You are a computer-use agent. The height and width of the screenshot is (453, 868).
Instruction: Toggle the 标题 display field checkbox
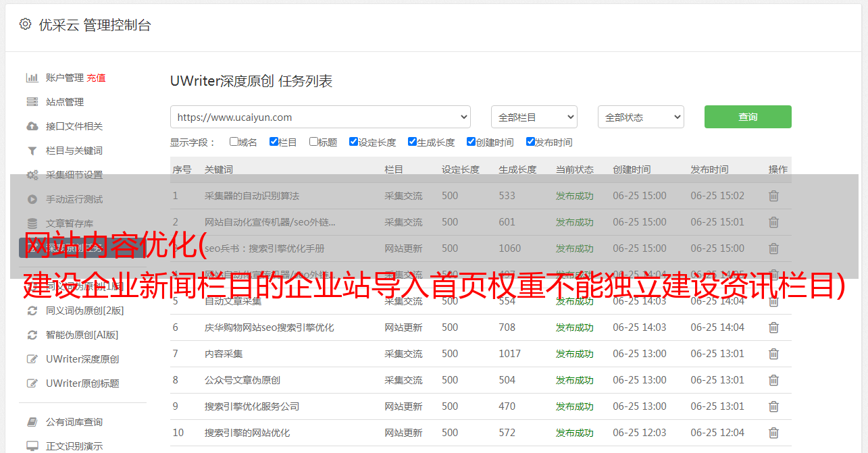click(x=313, y=142)
